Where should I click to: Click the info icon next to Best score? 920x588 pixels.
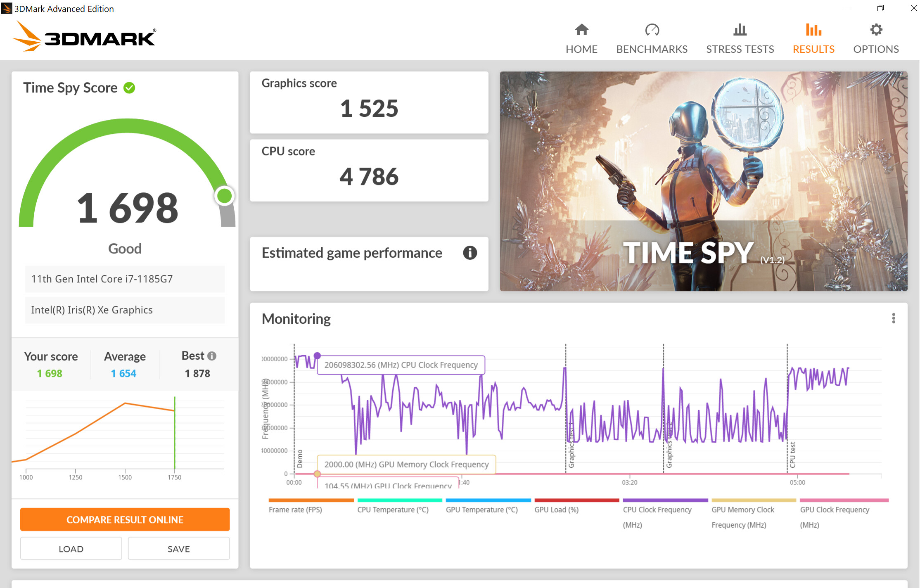[212, 356]
